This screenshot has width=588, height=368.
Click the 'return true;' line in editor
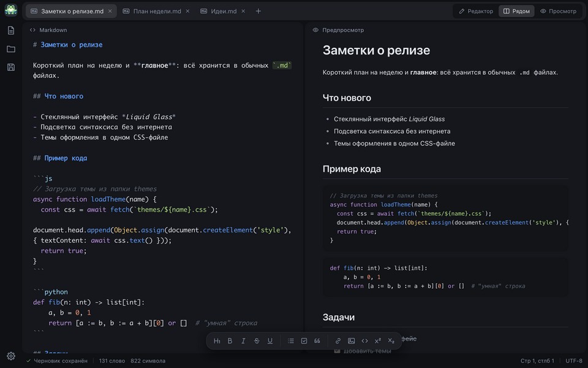64,250
